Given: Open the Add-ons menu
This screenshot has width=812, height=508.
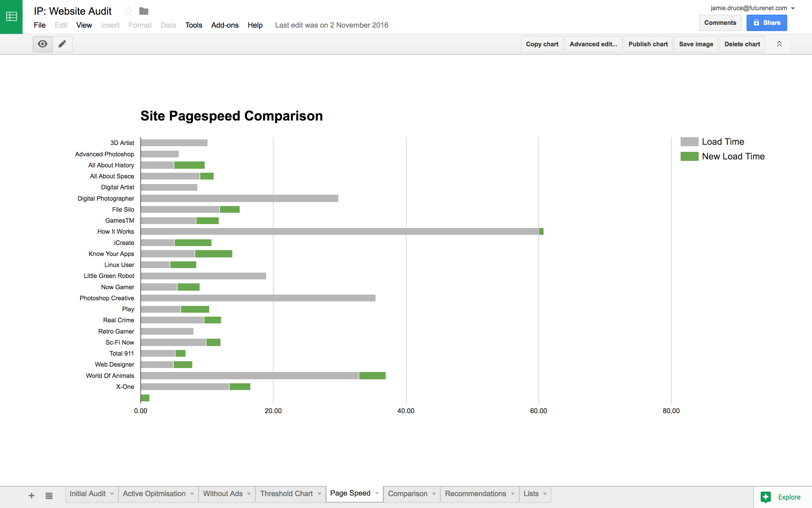Looking at the screenshot, I should 225,25.
